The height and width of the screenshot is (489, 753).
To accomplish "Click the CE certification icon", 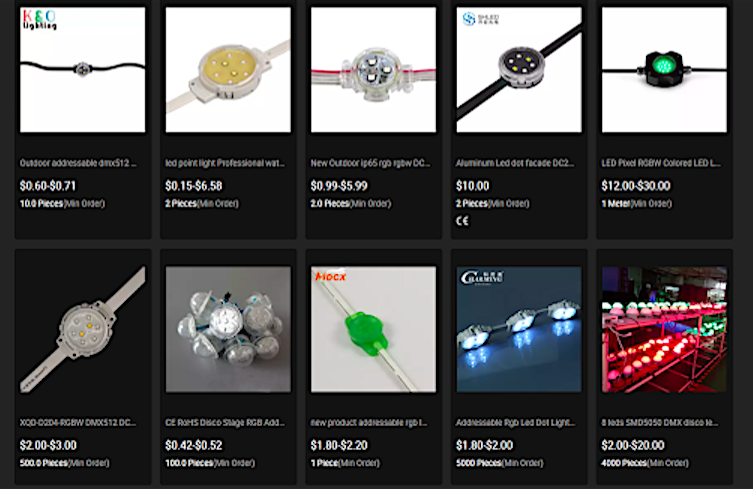I will (x=462, y=221).
